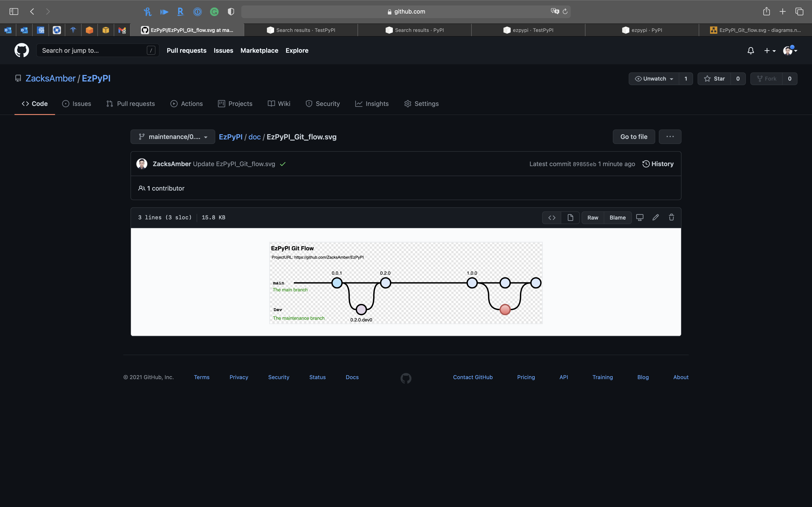
Task: Delete this file with trash icon
Action: coord(671,218)
